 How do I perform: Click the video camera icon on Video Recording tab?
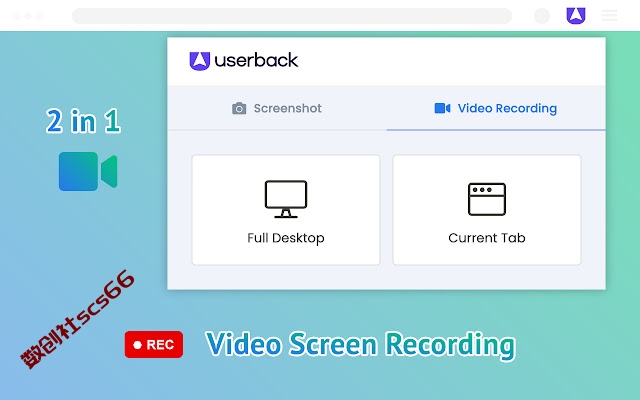tap(442, 108)
